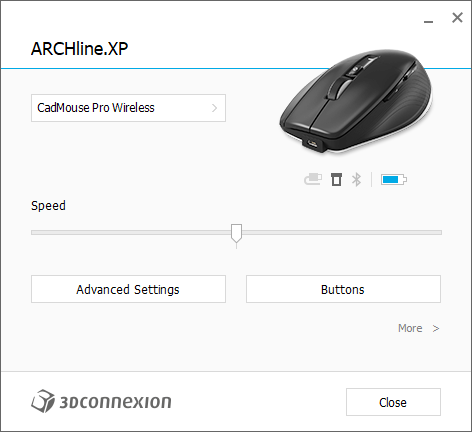Open Advanced Settings
This screenshot has height=432, width=472.
coord(128,289)
